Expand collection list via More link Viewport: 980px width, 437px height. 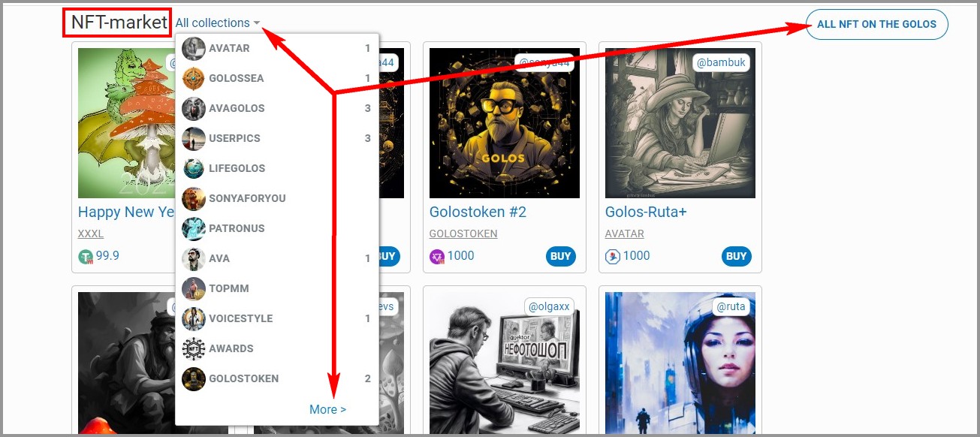coord(327,409)
